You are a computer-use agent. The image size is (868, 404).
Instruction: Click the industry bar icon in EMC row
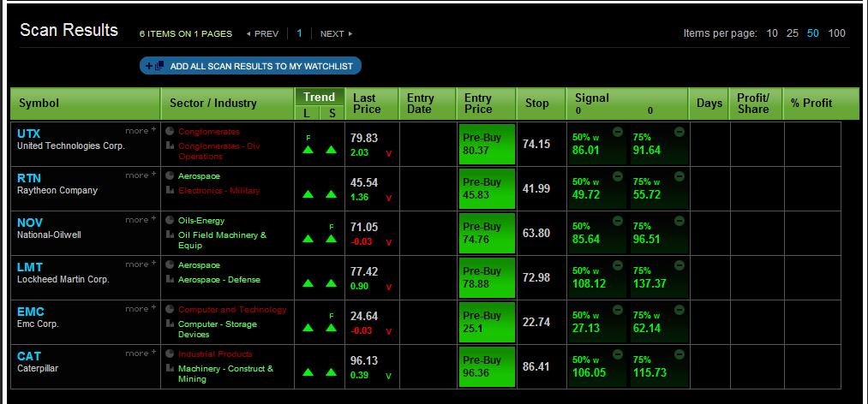170,324
